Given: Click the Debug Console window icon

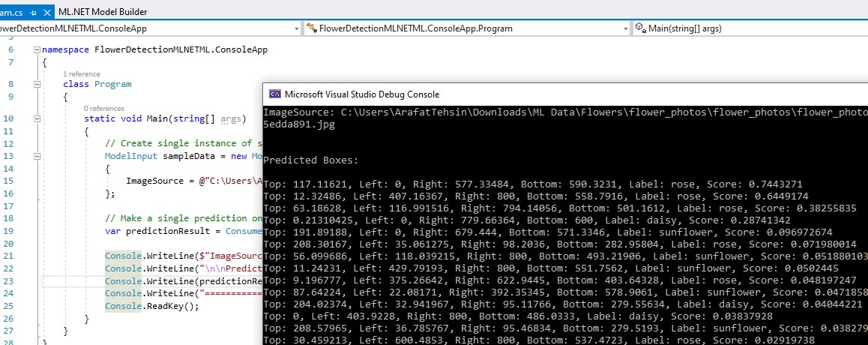Looking at the screenshot, I should click(x=275, y=94).
